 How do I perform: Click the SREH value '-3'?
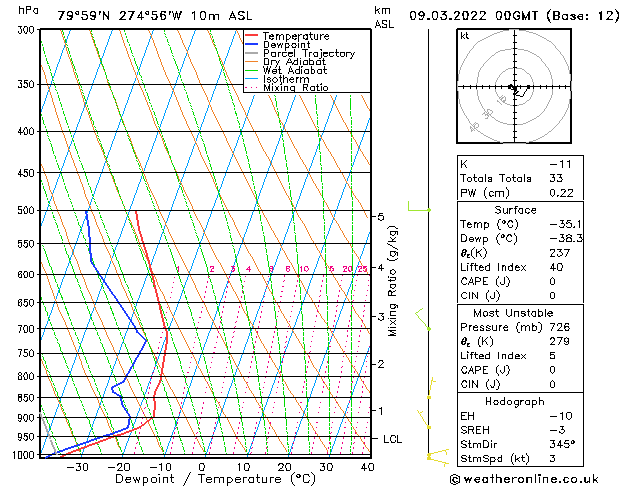557,430
